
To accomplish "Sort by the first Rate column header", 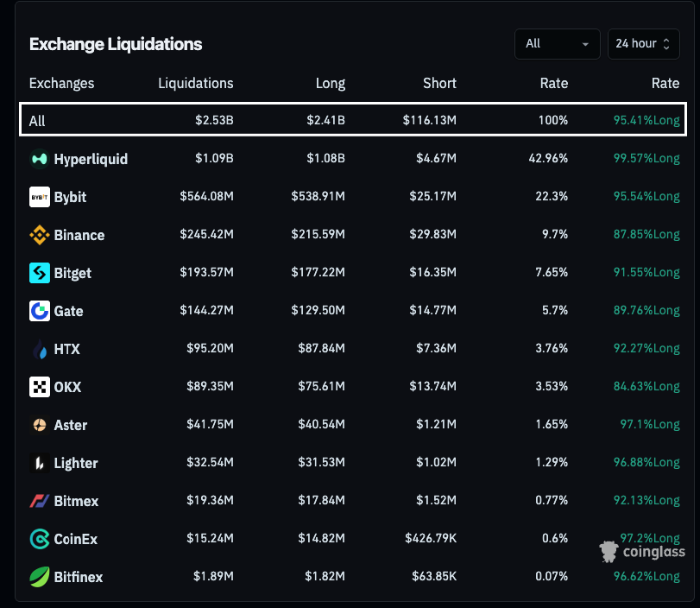I will [554, 84].
